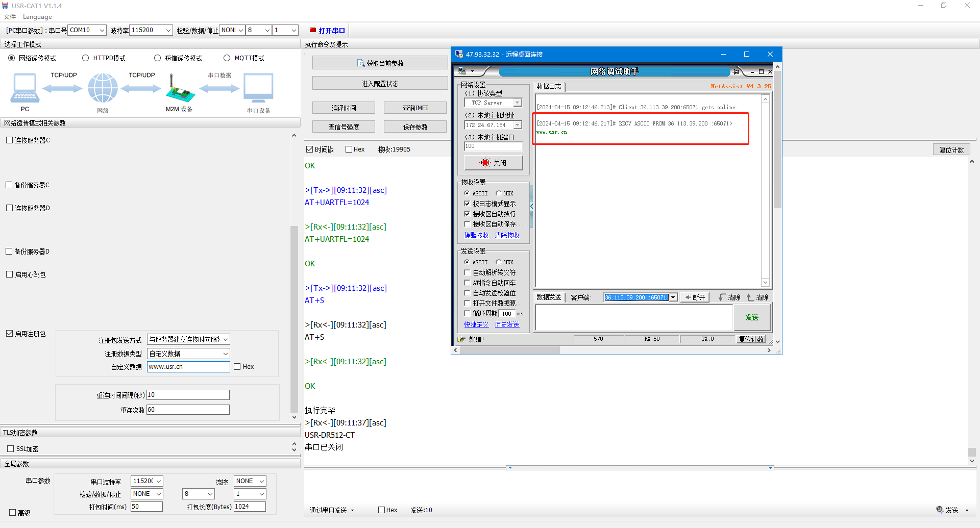This screenshot has width=980, height=528.
Task: Click the 查询IMEI button
Action: pos(415,108)
